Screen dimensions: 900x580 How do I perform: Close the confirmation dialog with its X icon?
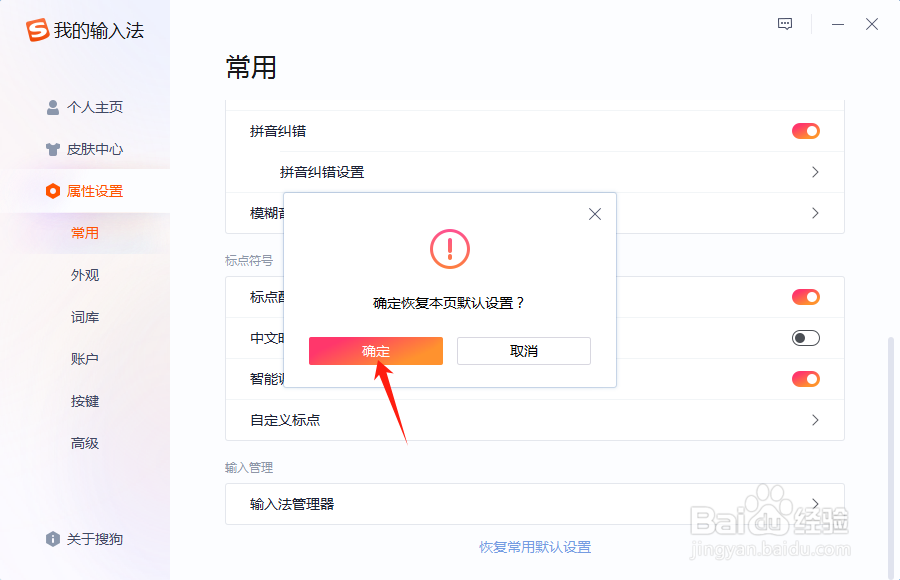click(595, 213)
